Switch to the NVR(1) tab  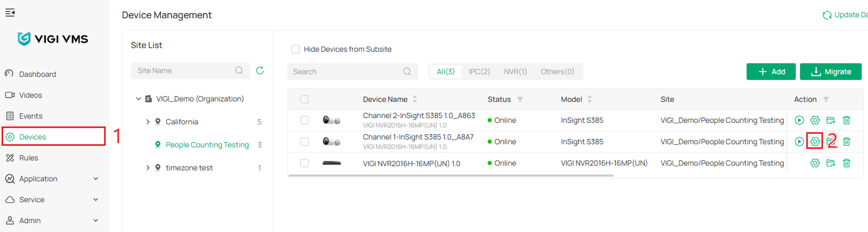pos(515,72)
